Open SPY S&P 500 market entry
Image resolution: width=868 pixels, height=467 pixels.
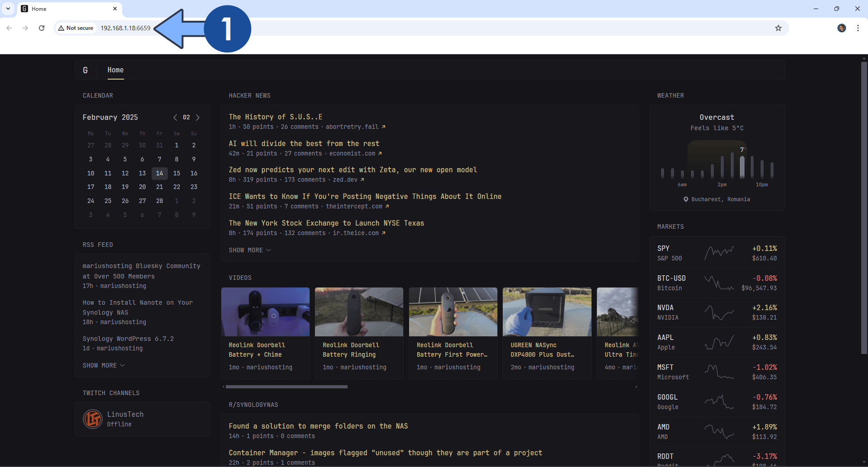click(x=717, y=253)
